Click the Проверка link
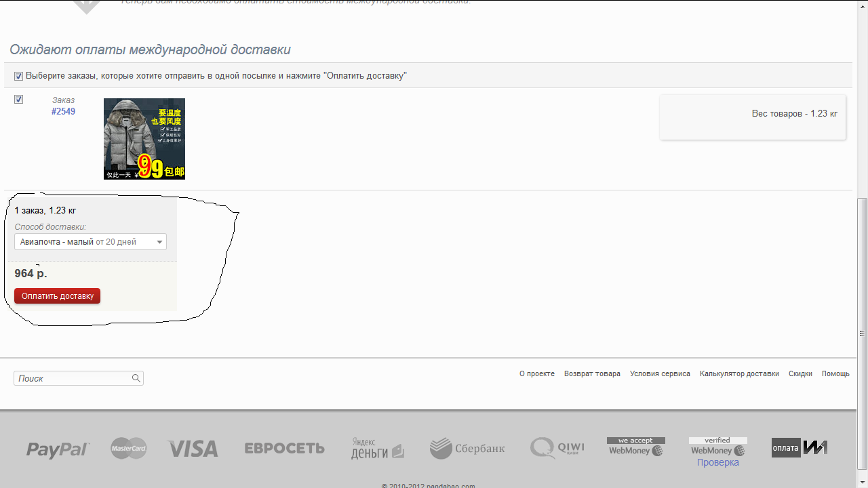 [718, 462]
